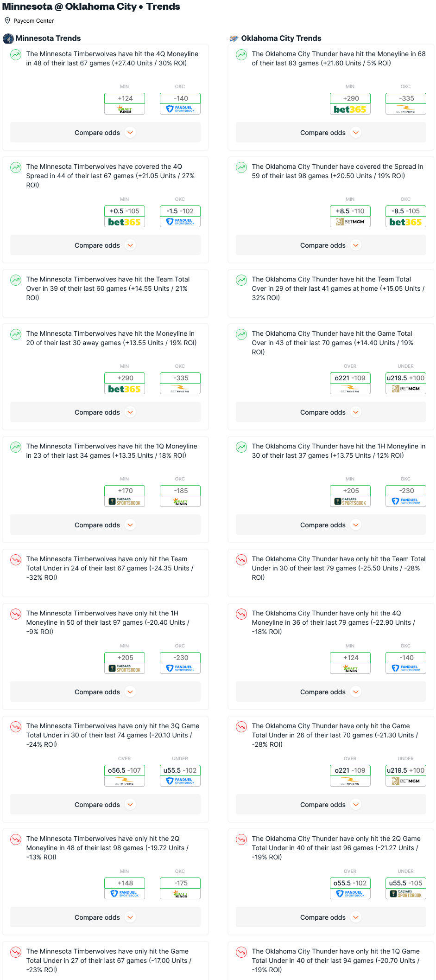Select BetRivers -335 odds in Thunder Moneyline trend

pos(406,103)
